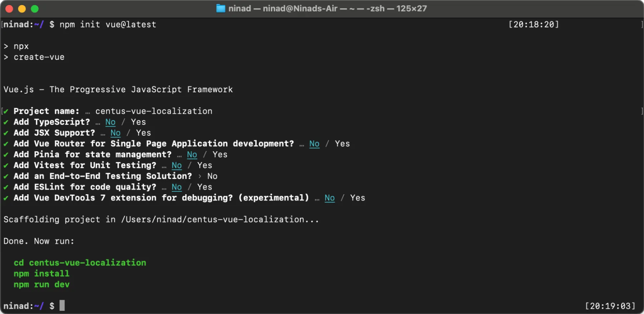Click green checkmark beside Add Pinia
The height and width of the screenshot is (314, 644).
[6, 155]
